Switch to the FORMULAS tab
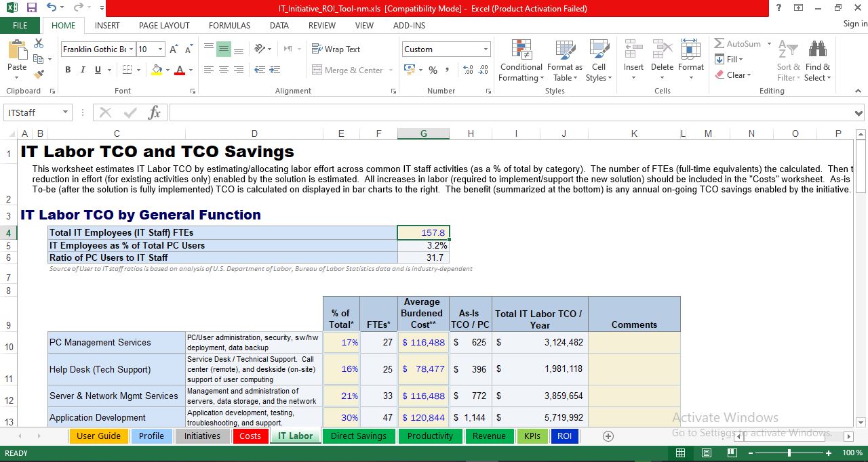Image resolution: width=868 pixels, height=462 pixels. pos(229,25)
